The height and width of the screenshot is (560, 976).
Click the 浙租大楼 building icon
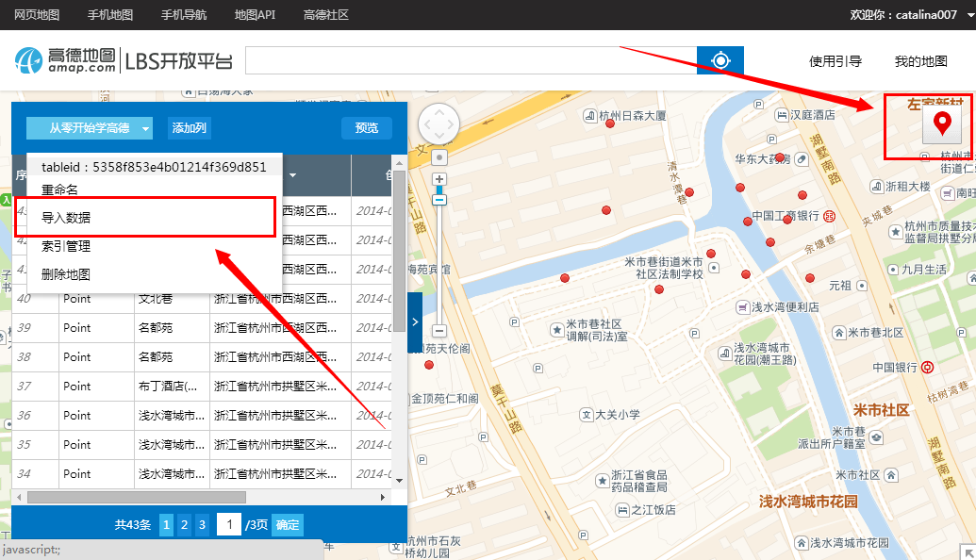tap(876, 186)
